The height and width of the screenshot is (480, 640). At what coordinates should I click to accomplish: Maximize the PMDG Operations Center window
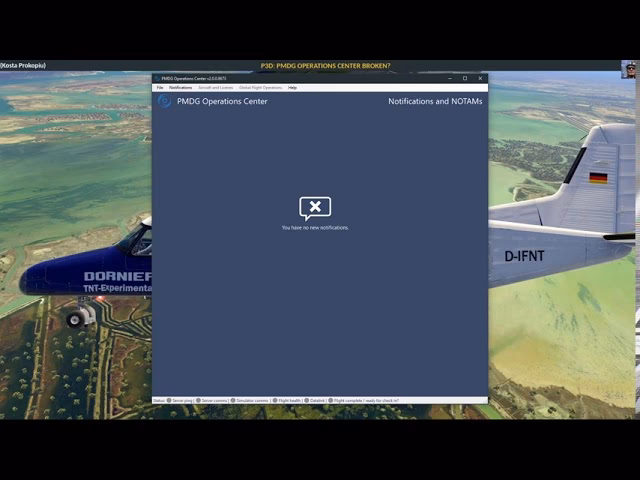pos(465,78)
